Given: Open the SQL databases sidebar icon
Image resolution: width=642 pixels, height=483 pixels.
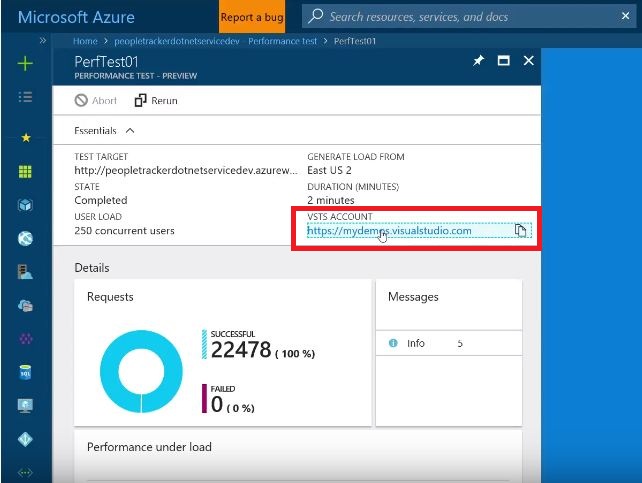Looking at the screenshot, I should click(x=25, y=372).
